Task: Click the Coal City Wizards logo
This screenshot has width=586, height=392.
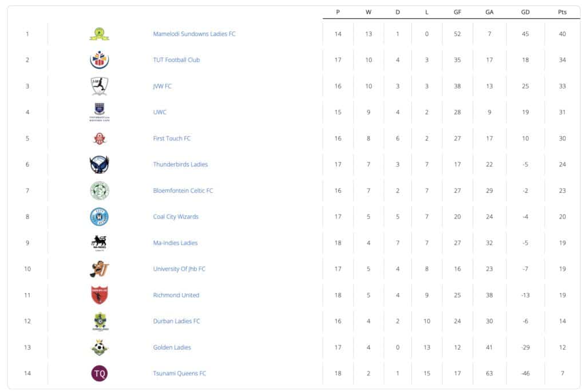Action: point(99,217)
